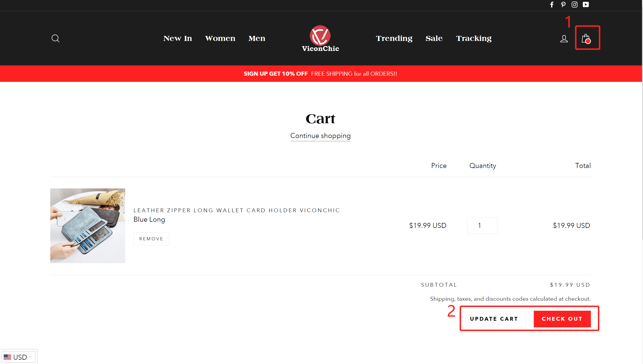
Task: Open the Women navigation menu
Action: coord(220,38)
